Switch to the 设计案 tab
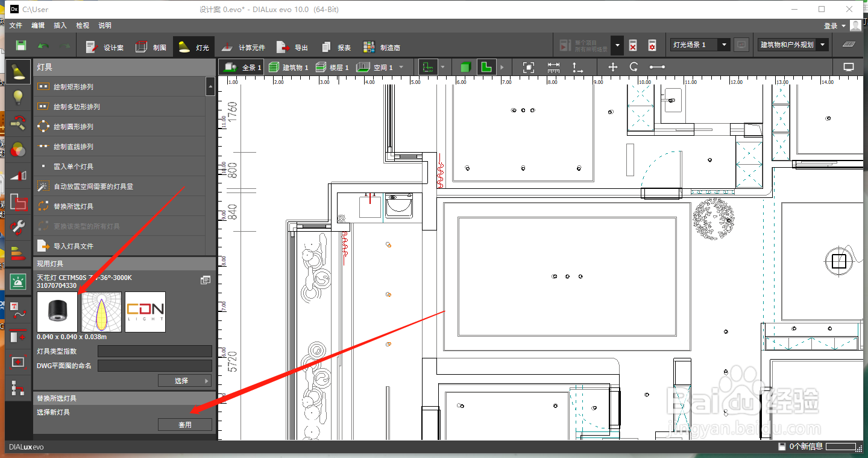868x458 pixels. pos(104,47)
